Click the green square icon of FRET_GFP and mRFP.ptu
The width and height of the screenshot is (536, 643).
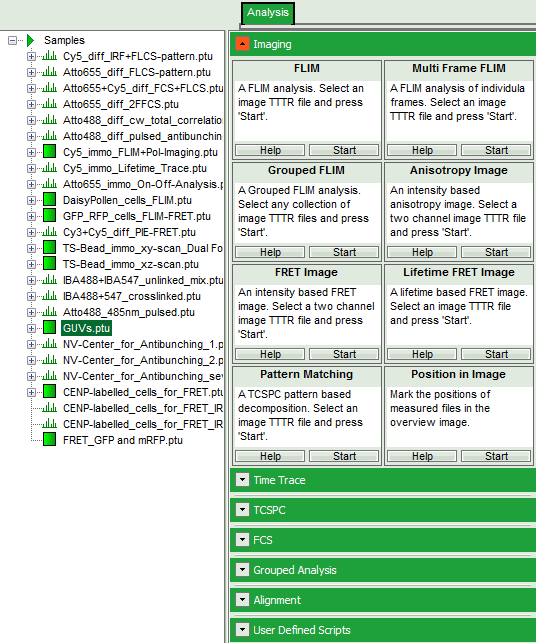[x=49, y=440]
